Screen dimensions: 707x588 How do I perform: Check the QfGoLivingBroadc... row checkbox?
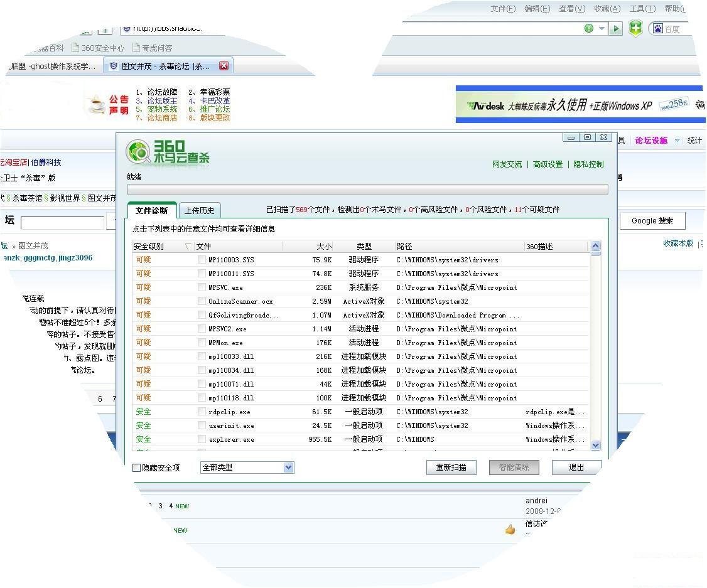(202, 315)
